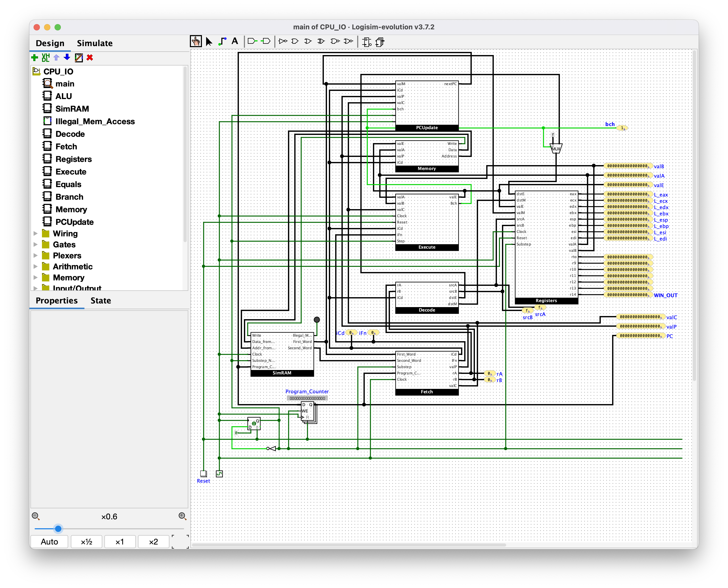This screenshot has width=728, height=588.
Task: Pick the NOT gate tool
Action: point(283,41)
